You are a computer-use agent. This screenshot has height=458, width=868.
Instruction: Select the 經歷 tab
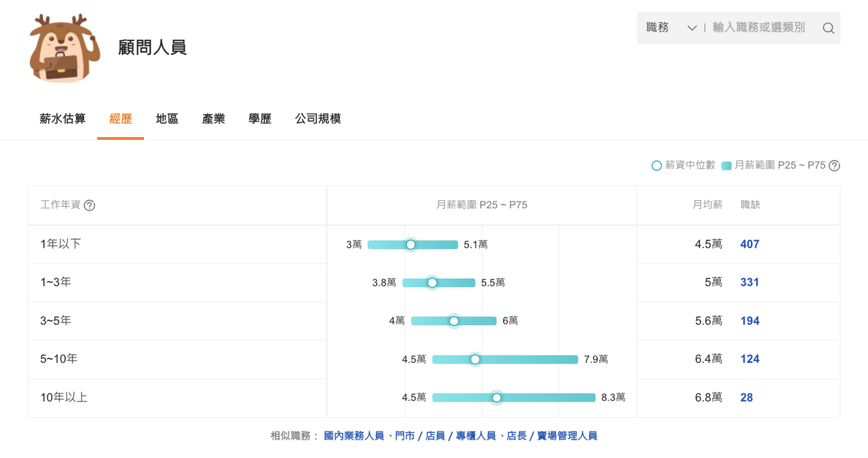click(120, 119)
